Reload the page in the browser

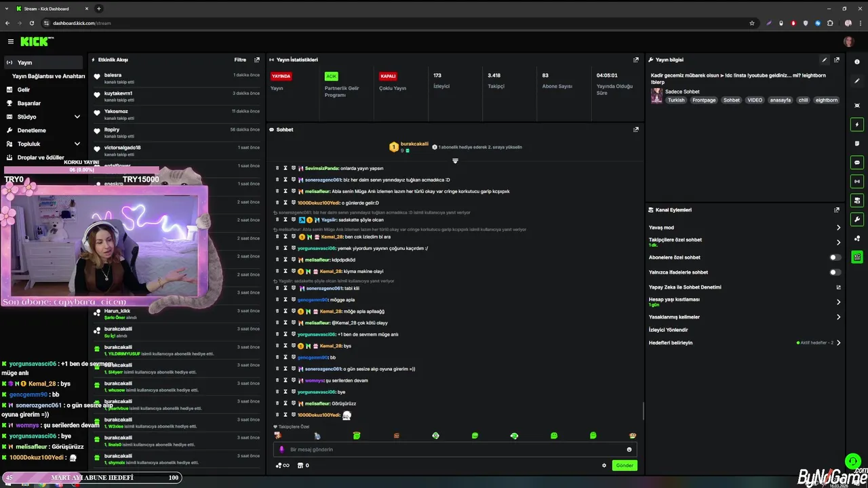(31, 23)
